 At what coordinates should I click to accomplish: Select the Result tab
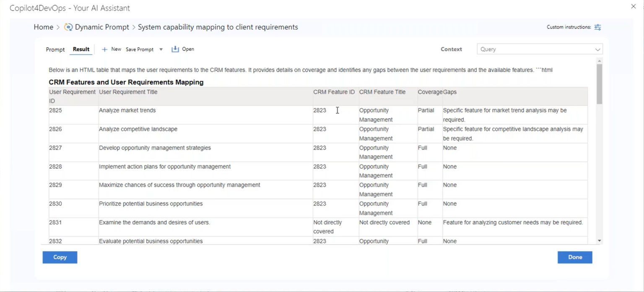[81, 49]
